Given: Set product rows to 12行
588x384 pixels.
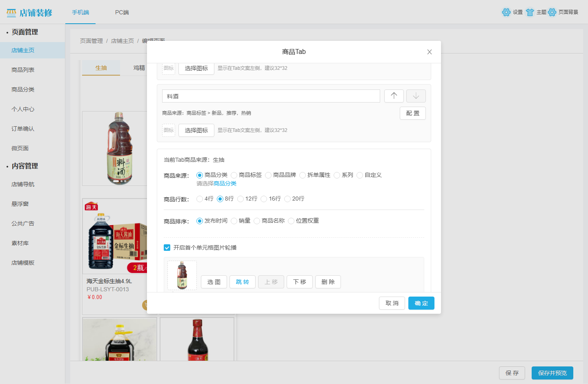Looking at the screenshot, I should [241, 199].
